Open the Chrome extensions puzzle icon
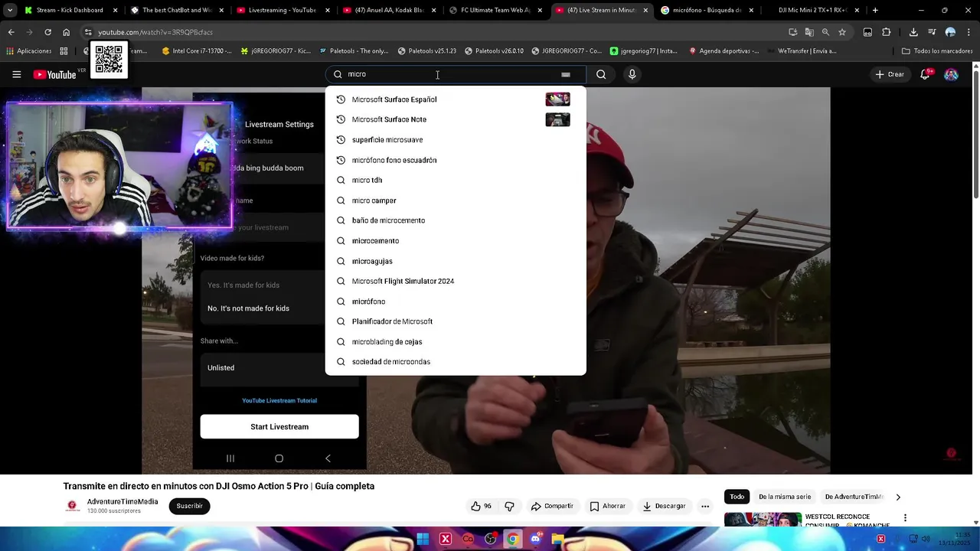980x551 pixels. 886,32
